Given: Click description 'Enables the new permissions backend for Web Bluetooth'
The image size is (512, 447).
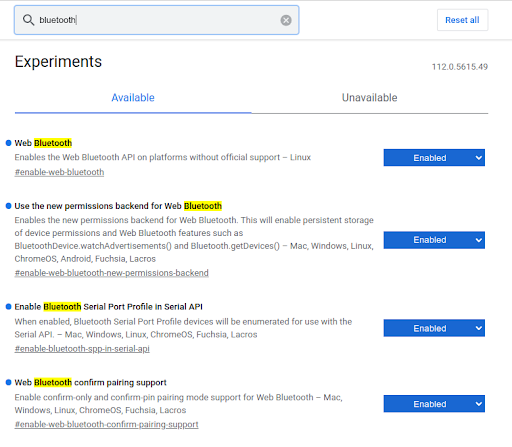Looking at the screenshot, I should coord(194,239).
